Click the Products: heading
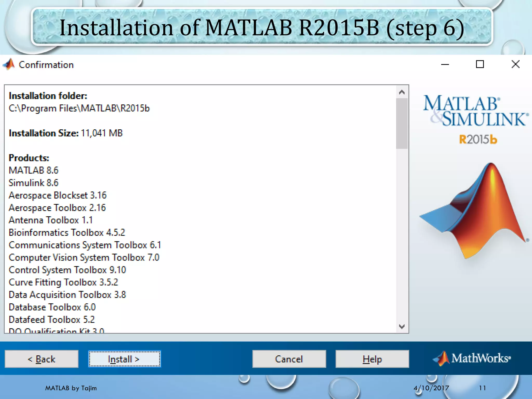The width and height of the screenshot is (532, 399). 29,158
